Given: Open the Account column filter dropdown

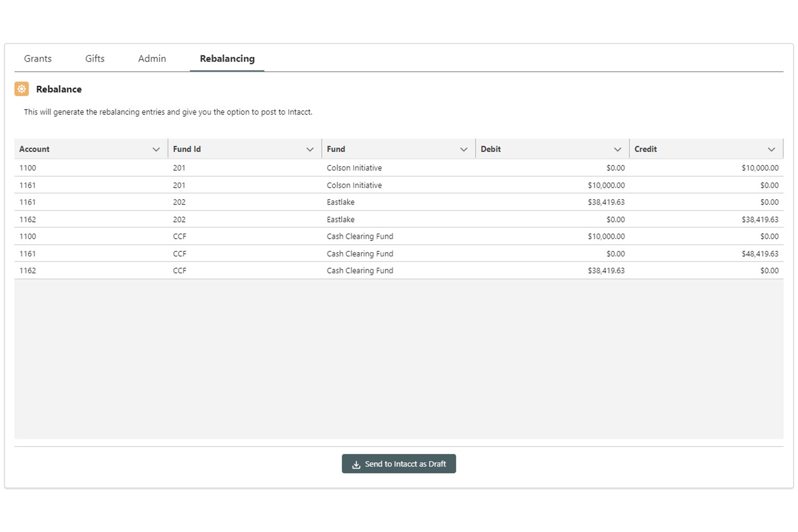Looking at the screenshot, I should pos(156,149).
